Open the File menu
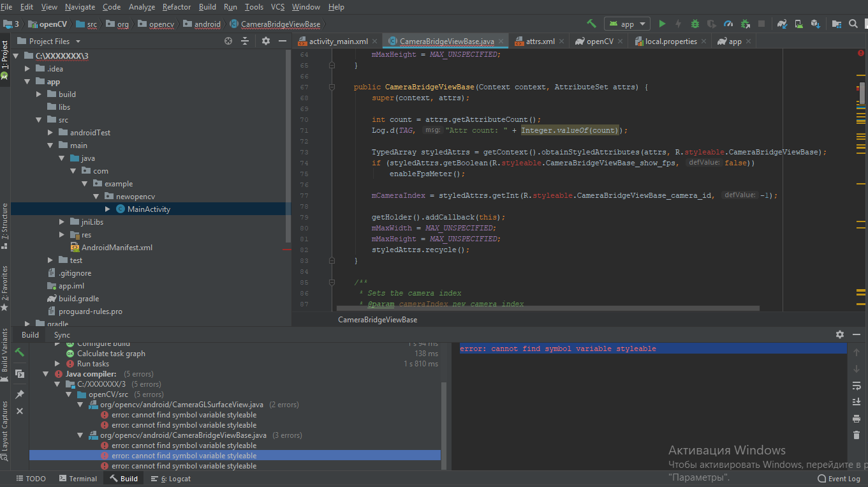The height and width of the screenshot is (487, 868). click(x=6, y=7)
